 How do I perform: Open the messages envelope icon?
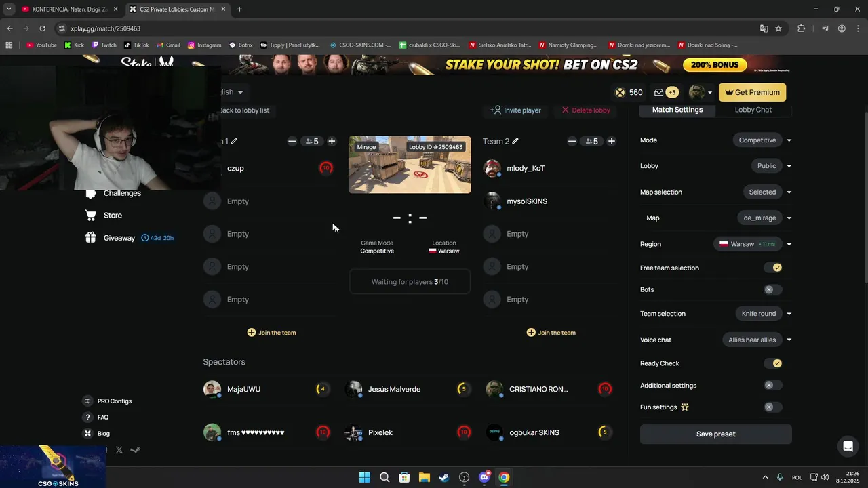click(658, 92)
